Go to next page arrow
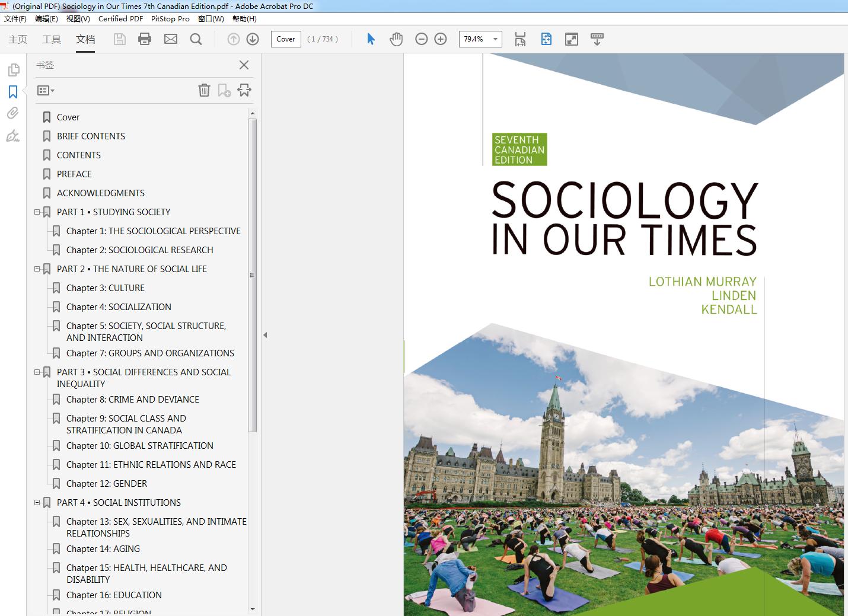848x616 pixels. point(253,39)
